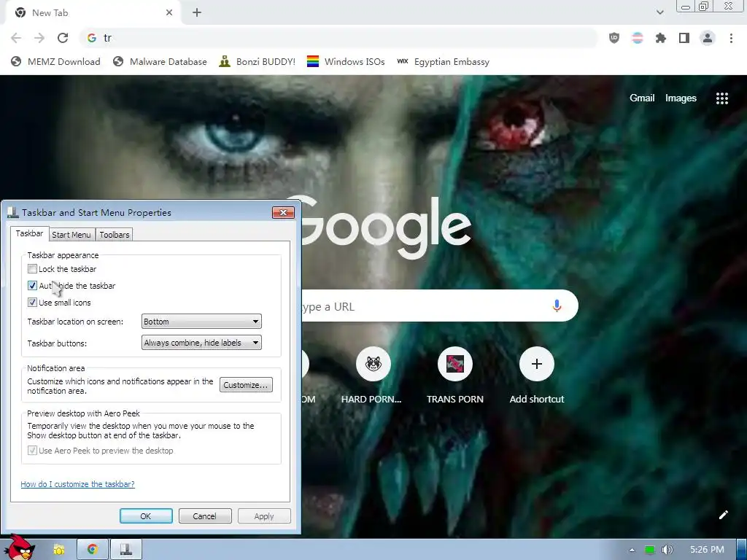Open How do I customize the taskbar?
Screen dimensions: 747x560
click(77, 484)
